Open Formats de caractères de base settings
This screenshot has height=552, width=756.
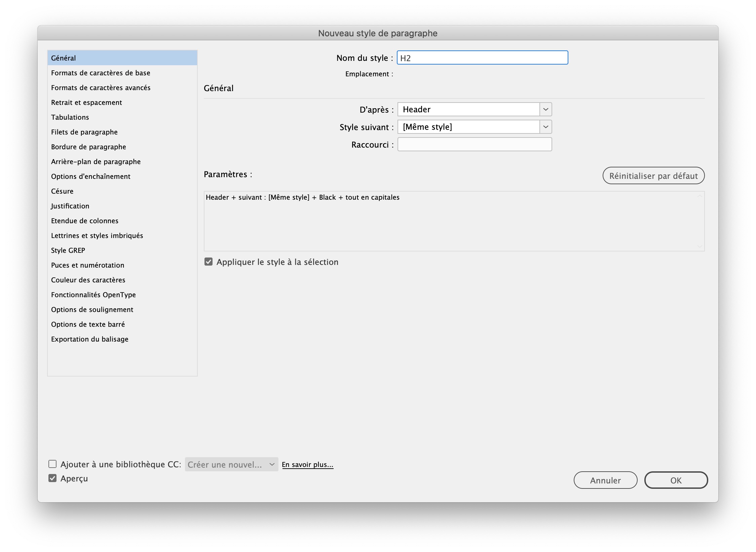pyautogui.click(x=101, y=73)
